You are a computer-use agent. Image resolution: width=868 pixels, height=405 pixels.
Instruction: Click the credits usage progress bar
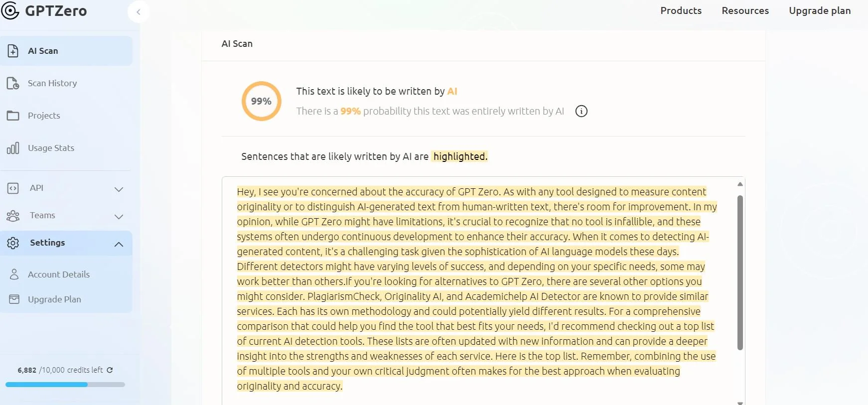[65, 385]
